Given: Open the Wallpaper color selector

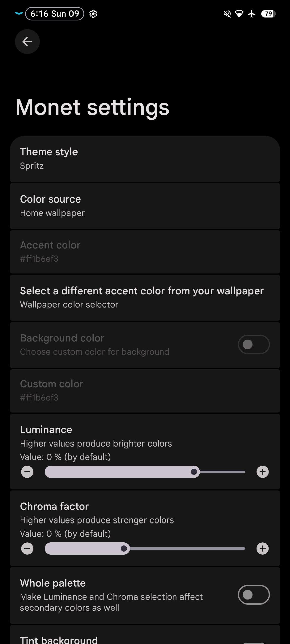Looking at the screenshot, I should [x=145, y=298].
